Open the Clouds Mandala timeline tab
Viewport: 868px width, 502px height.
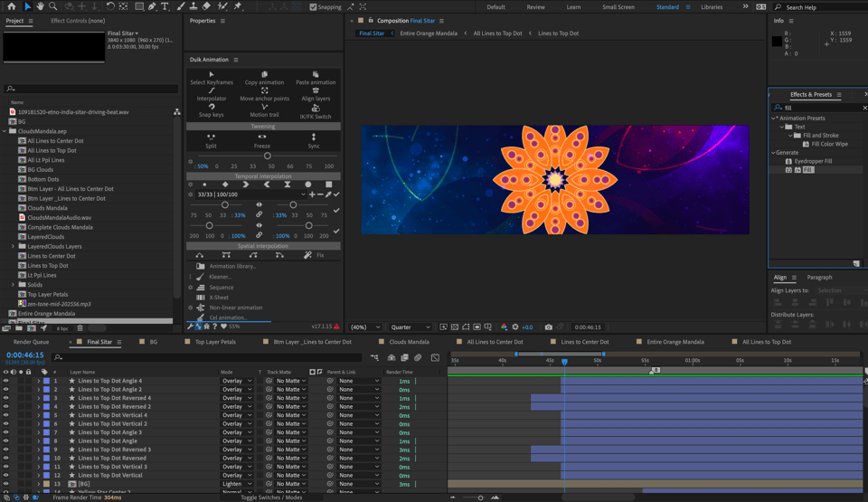[x=409, y=342]
